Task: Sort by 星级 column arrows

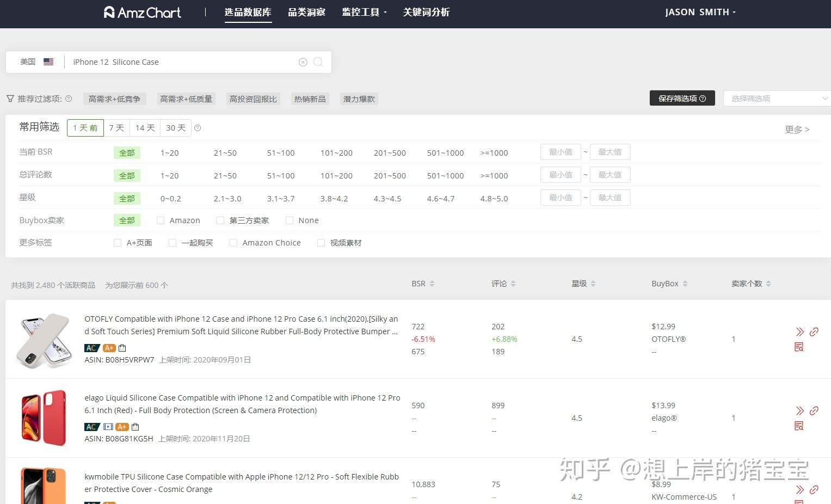Action: point(593,284)
